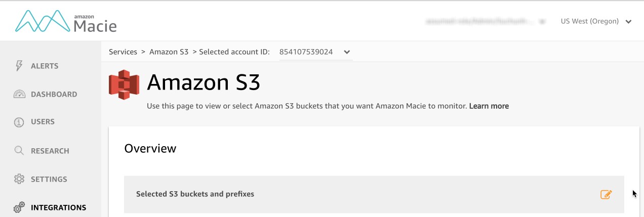Open the DASHBOARD menu label
The image size is (644, 217).
tap(54, 94)
